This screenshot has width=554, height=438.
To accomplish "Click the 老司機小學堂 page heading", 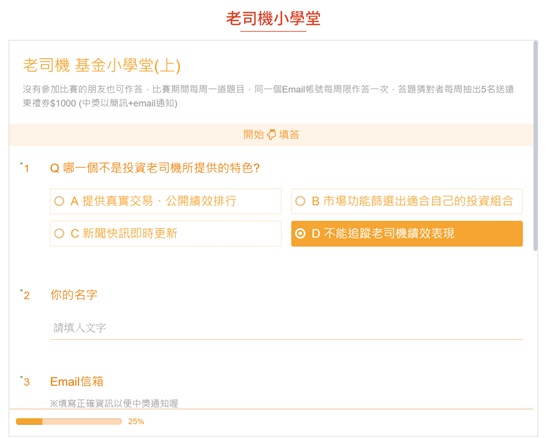I will point(273,18).
